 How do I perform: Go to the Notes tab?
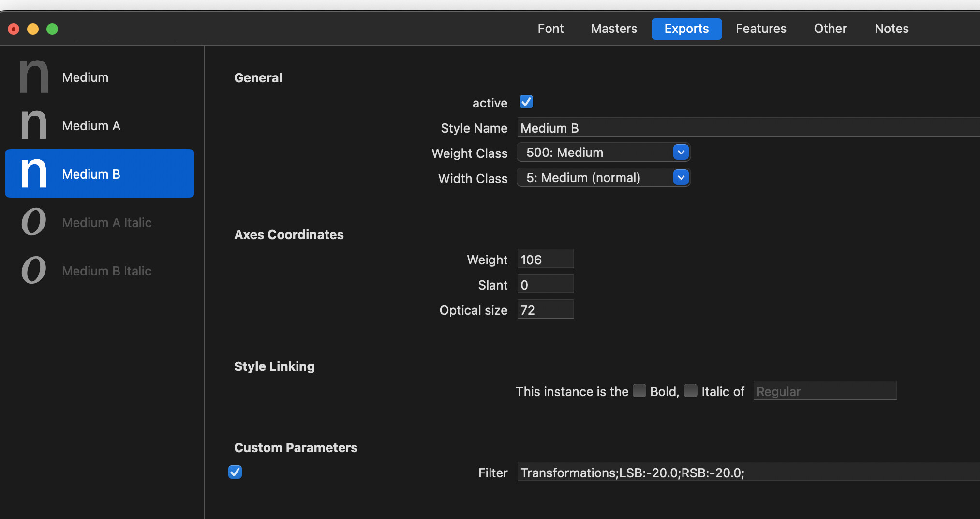tap(891, 29)
